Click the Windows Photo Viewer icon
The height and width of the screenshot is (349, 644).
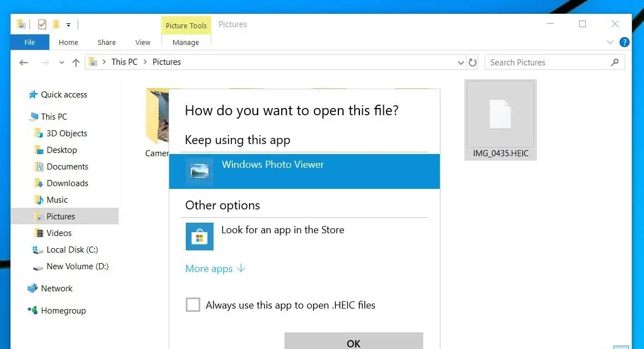(199, 171)
